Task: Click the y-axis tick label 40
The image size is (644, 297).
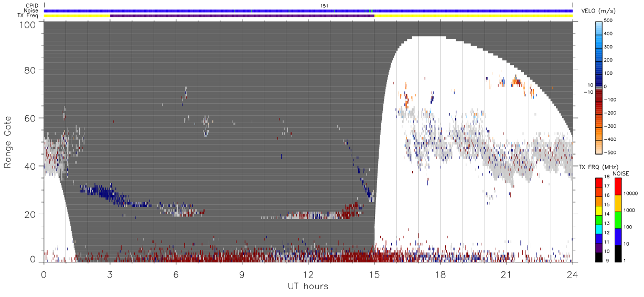Action: point(30,166)
